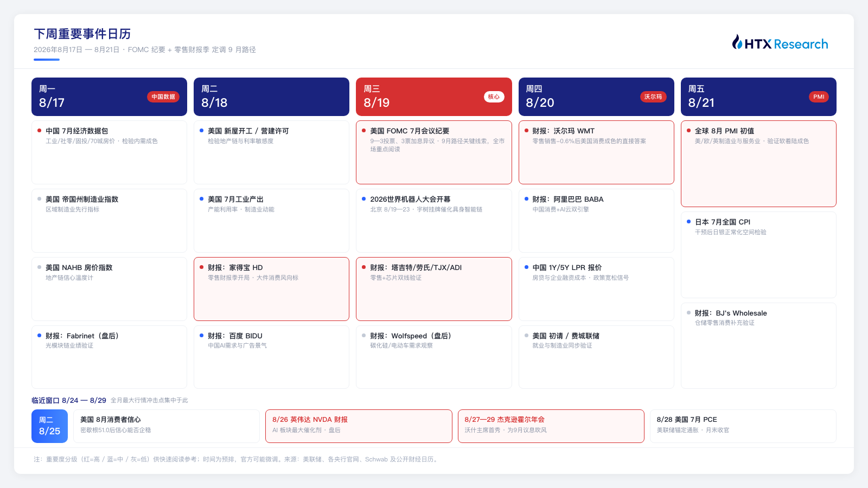This screenshot has width=868, height=488.
Task: Open the 财报:沃尔玛 WMT event card
Action: [596, 152]
